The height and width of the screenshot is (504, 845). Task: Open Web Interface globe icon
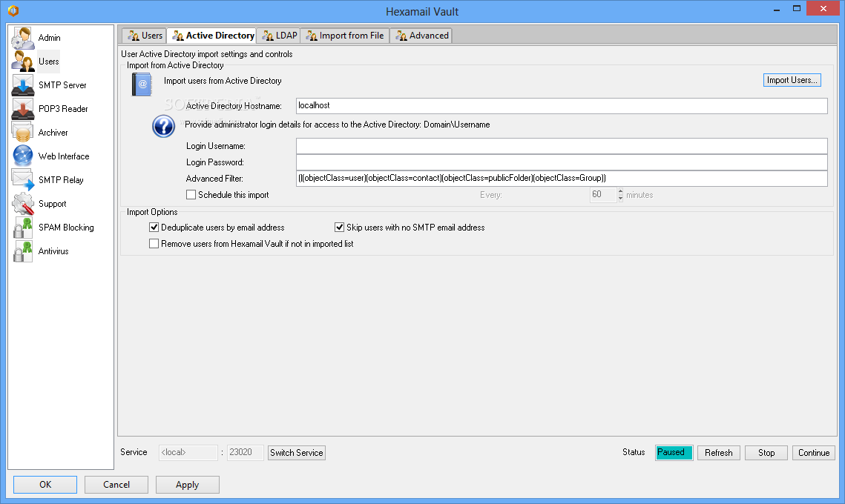click(23, 156)
